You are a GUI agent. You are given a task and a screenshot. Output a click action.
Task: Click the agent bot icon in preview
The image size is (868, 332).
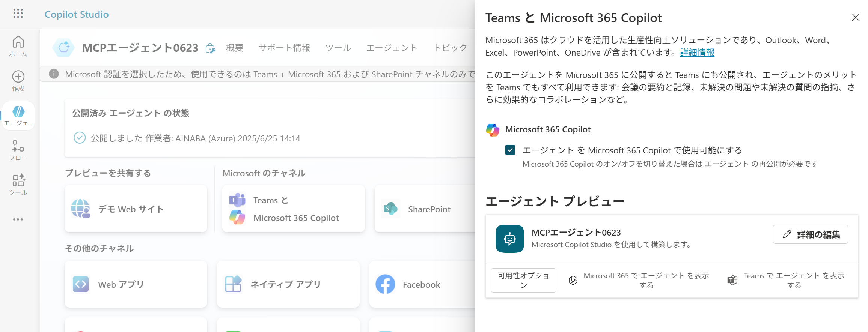click(509, 239)
